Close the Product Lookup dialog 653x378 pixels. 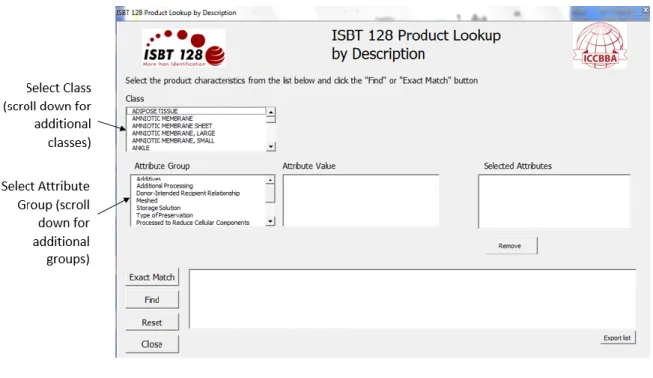[152, 344]
